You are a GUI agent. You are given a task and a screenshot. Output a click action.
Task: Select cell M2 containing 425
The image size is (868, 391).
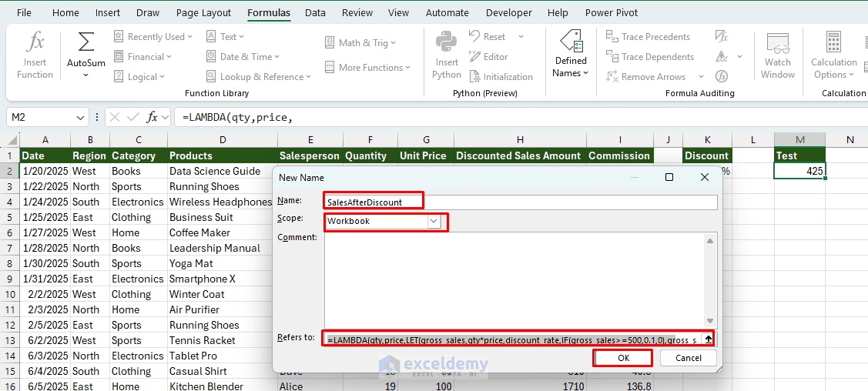(x=799, y=171)
